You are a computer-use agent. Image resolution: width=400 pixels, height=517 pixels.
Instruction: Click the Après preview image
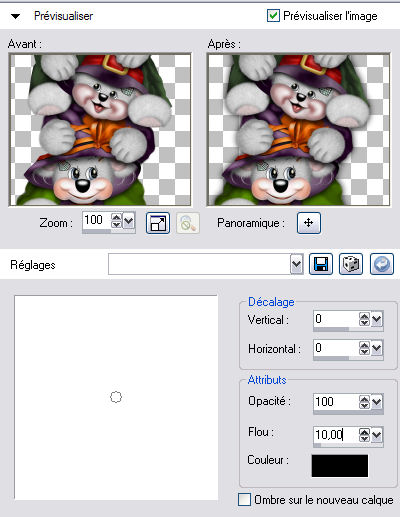pyautogui.click(x=298, y=129)
